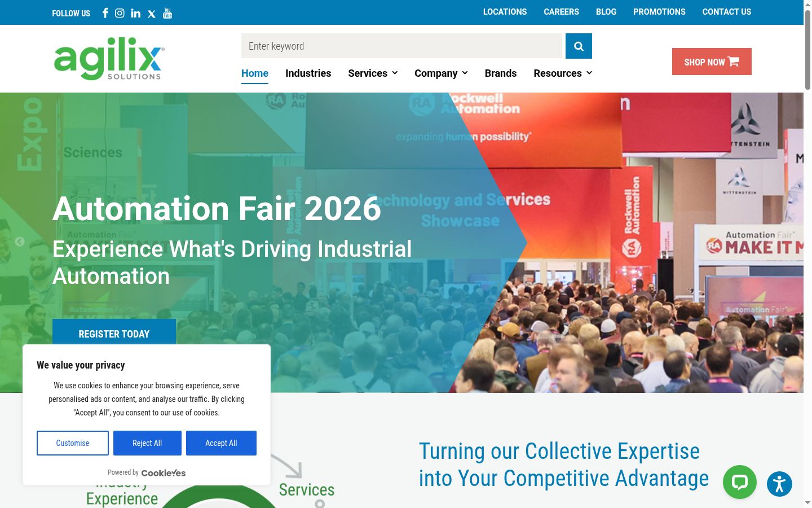
Task: Open the X (Twitter) social icon
Action: [152, 14]
